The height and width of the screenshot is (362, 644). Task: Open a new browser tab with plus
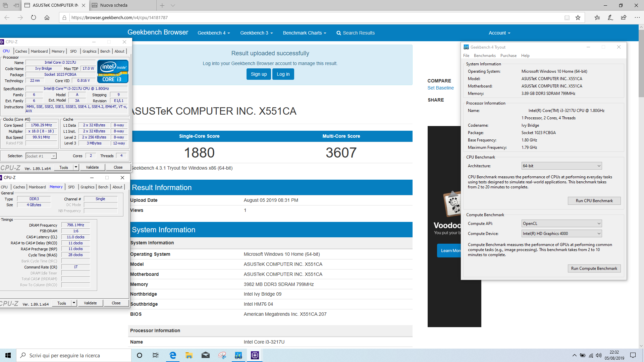pos(162,5)
